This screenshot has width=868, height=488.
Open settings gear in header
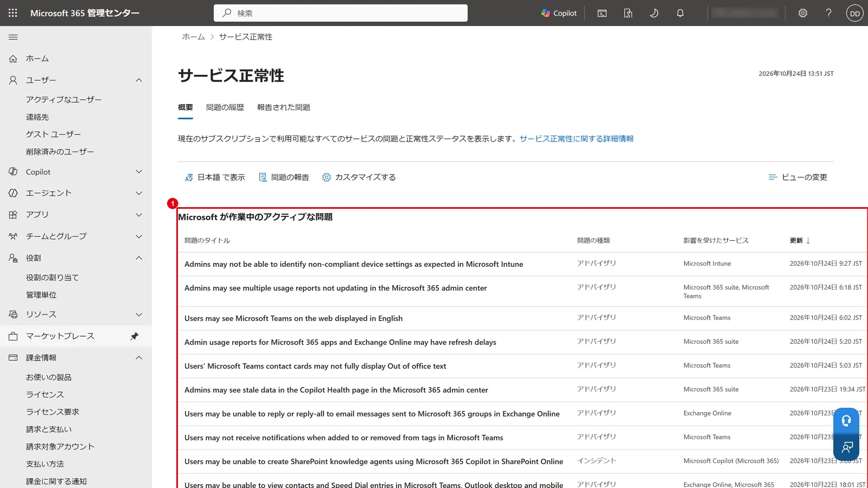(x=803, y=13)
